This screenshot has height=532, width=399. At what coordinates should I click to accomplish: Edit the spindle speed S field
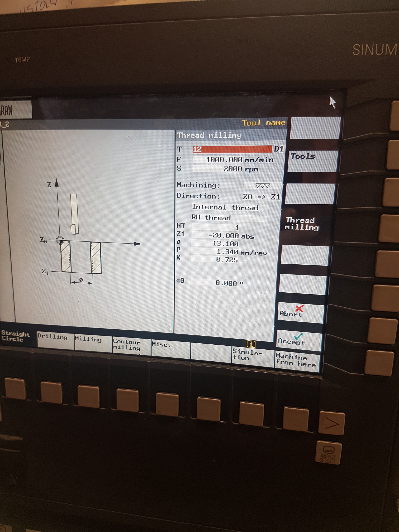pos(217,169)
